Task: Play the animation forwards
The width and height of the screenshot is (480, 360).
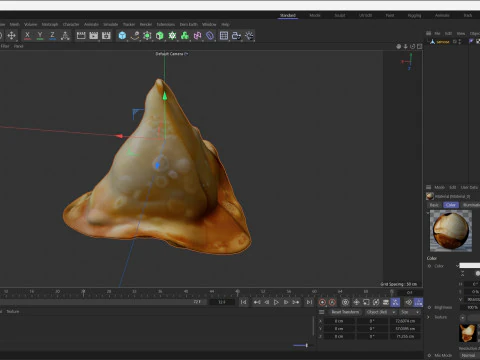Action: [x=276, y=302]
